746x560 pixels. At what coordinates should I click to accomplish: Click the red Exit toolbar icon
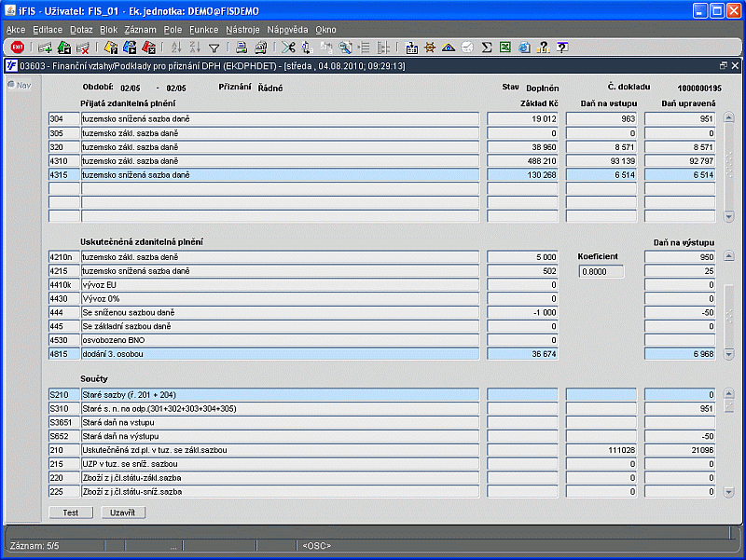tap(17, 48)
